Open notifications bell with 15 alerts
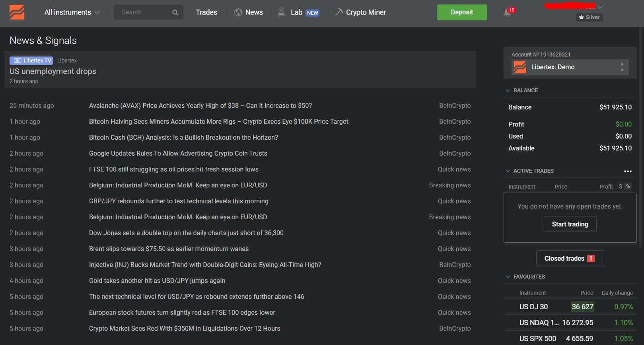 pos(508,12)
